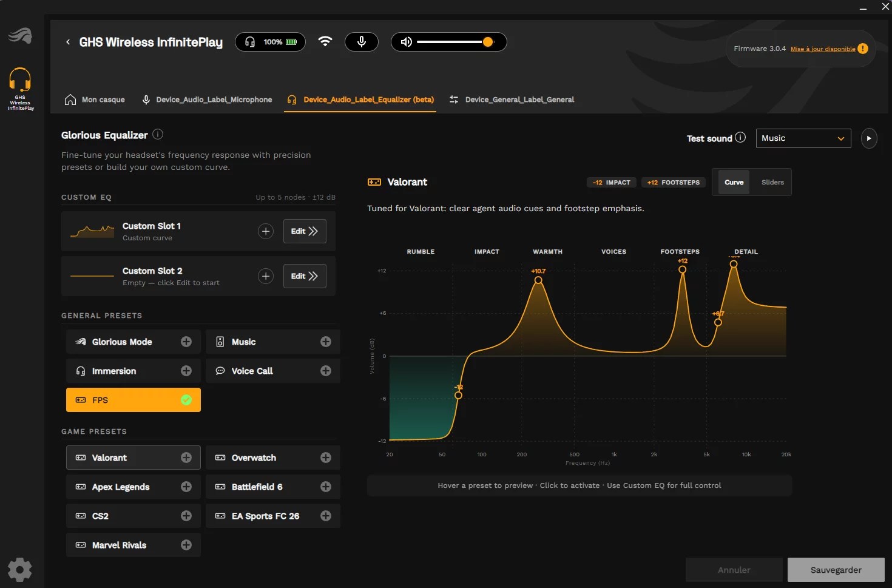Image resolution: width=892 pixels, height=588 pixels.
Task: Check the headset battery 100% indicator
Action: 270,42
